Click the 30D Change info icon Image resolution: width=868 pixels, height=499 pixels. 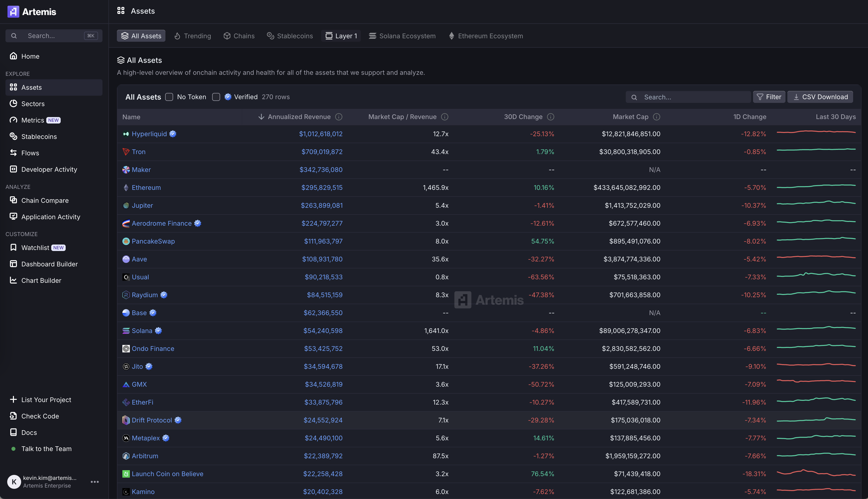550,117
